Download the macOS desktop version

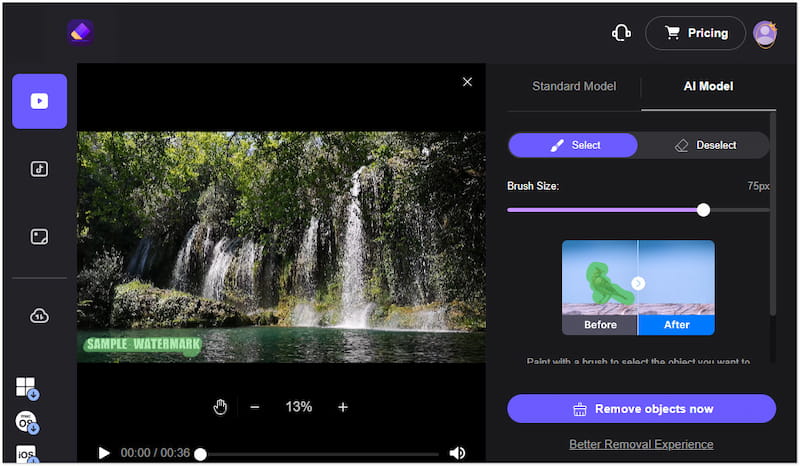(27, 423)
